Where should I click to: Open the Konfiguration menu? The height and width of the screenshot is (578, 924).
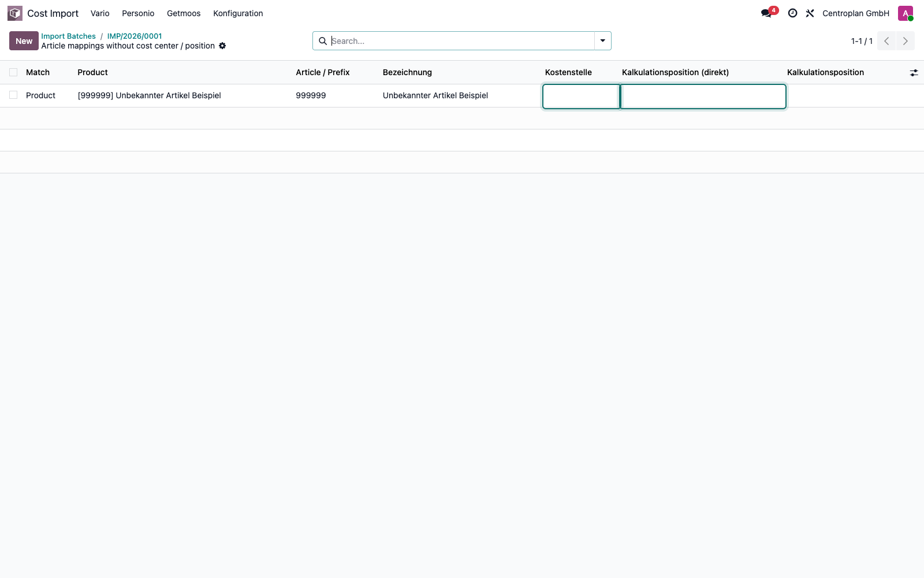(x=238, y=13)
